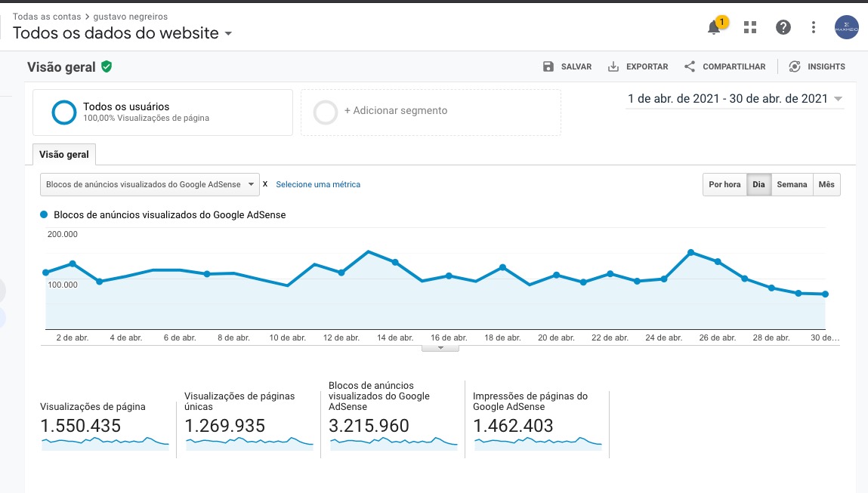This screenshot has height=493, width=868.
Task: Open the notifications bell
Action: 714,27
